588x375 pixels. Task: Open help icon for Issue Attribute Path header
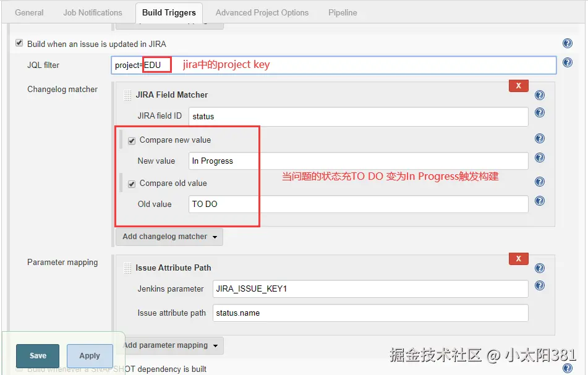tap(540, 268)
